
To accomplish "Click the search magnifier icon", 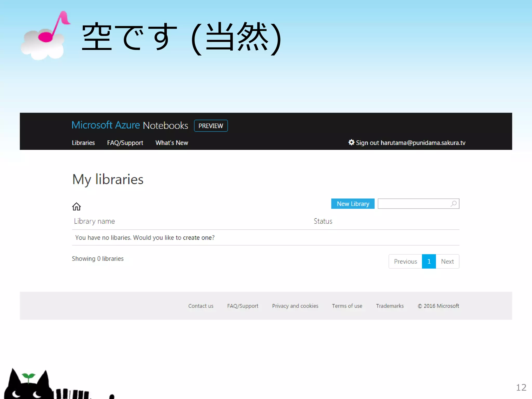I will point(454,204).
